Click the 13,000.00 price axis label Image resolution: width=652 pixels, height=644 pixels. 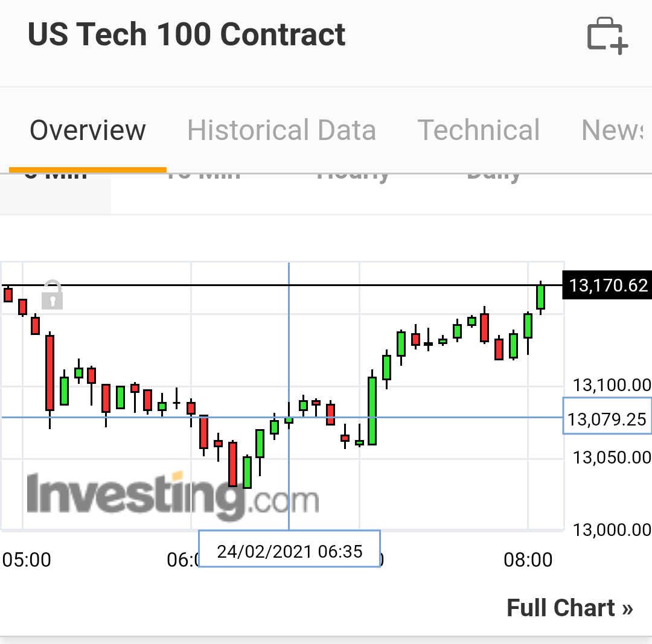612,530
